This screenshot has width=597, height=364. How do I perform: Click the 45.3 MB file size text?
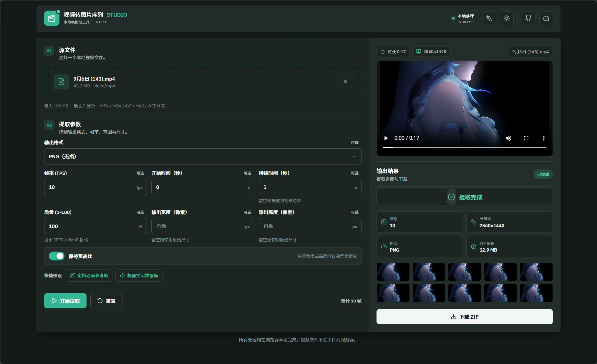[82, 86]
